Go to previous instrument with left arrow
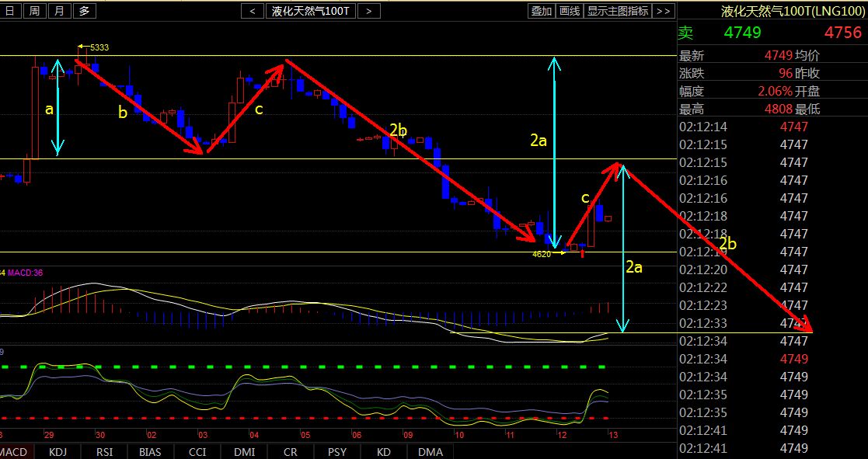The width and height of the screenshot is (868, 459). 252,11
